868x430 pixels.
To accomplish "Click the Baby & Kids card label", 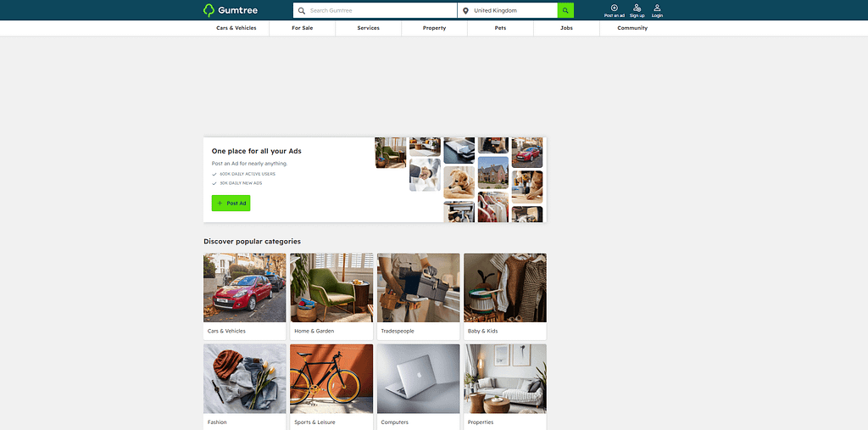I will click(x=482, y=332).
